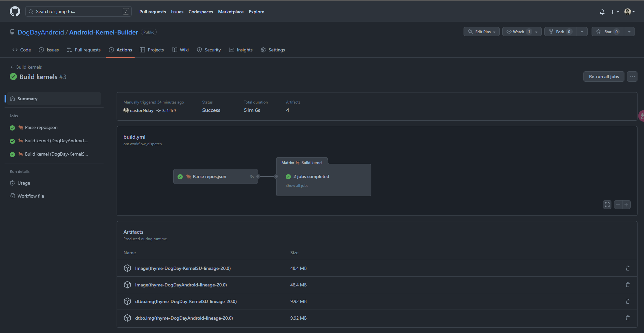Switch to the Wiki tab

[x=180, y=50]
